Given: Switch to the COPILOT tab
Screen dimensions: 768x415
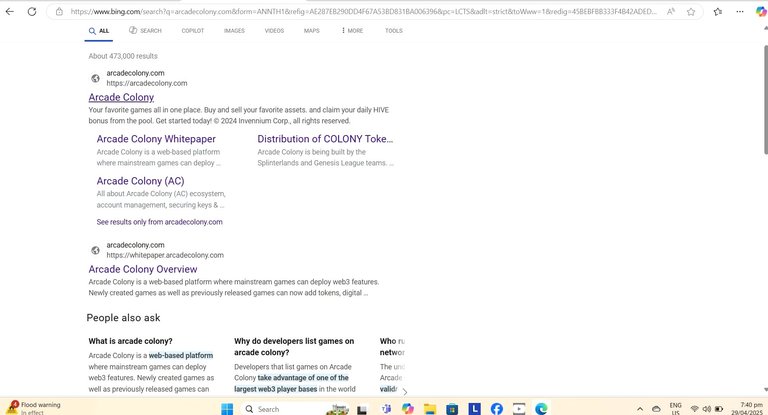Looking at the screenshot, I should tap(192, 30).
